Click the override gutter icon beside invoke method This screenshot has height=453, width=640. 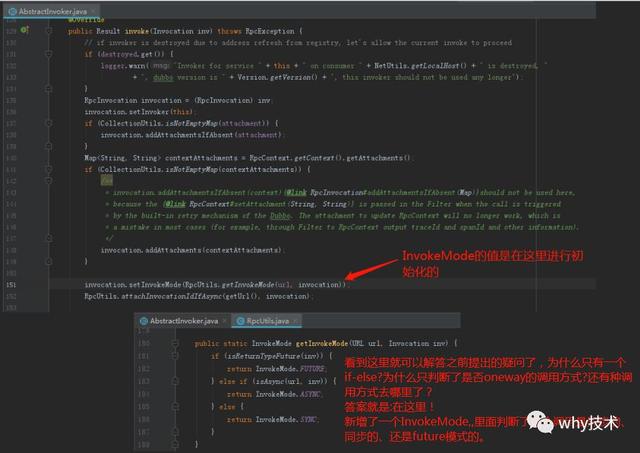(x=24, y=30)
